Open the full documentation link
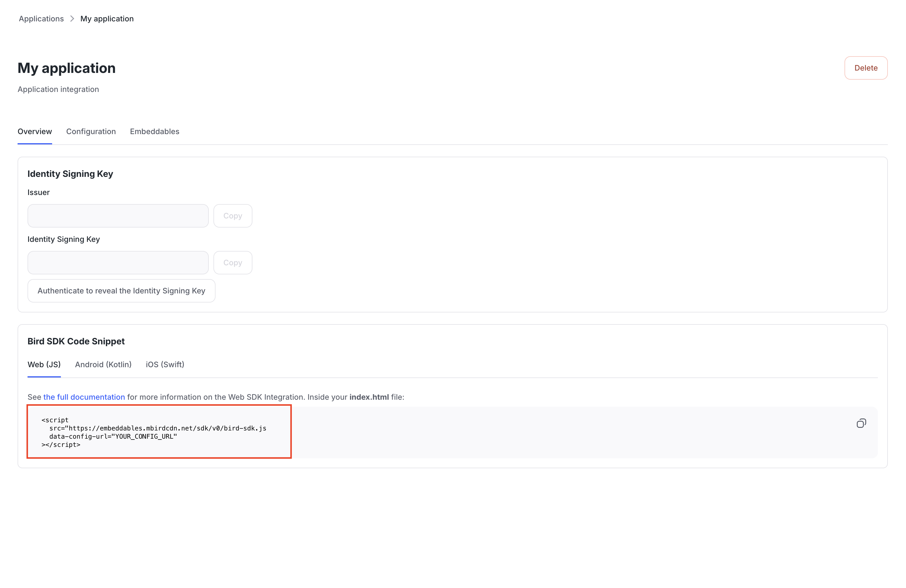 (x=84, y=397)
